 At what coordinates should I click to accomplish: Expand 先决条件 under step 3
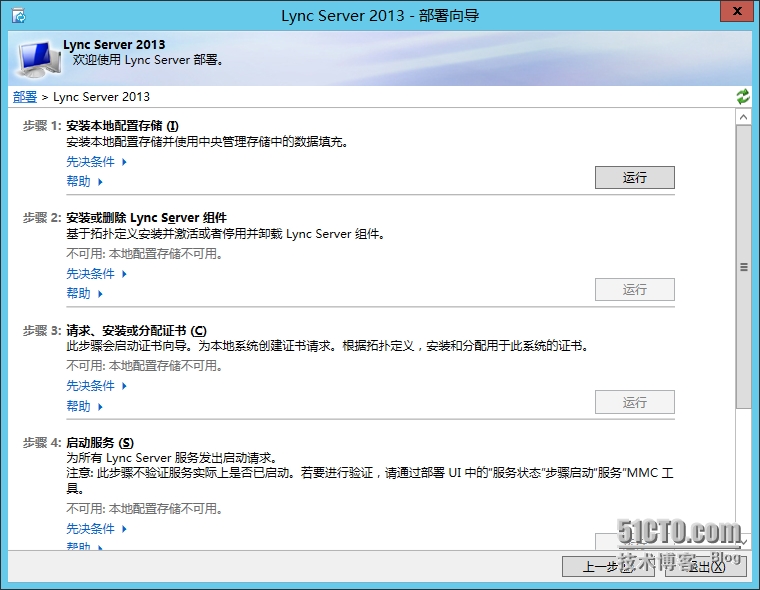point(96,386)
